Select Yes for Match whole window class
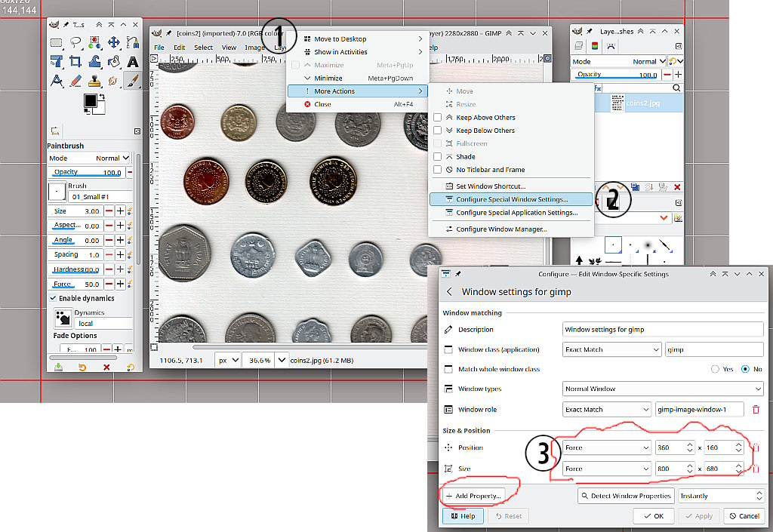The width and height of the screenshot is (773, 532). [x=714, y=369]
